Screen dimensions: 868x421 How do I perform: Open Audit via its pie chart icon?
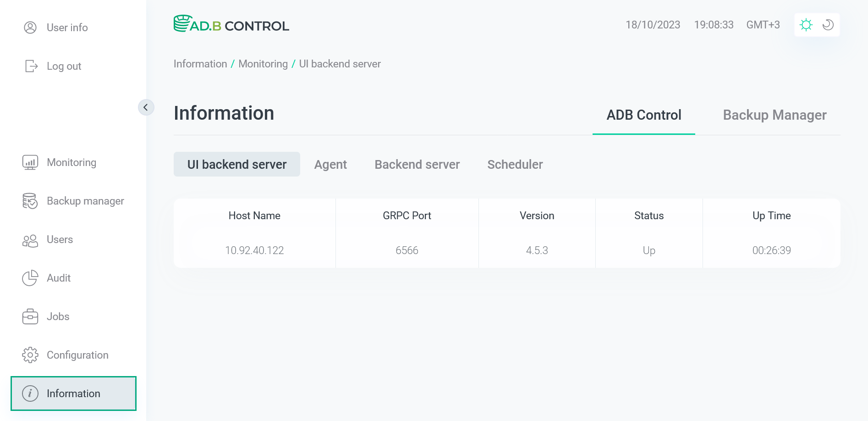pyautogui.click(x=30, y=278)
